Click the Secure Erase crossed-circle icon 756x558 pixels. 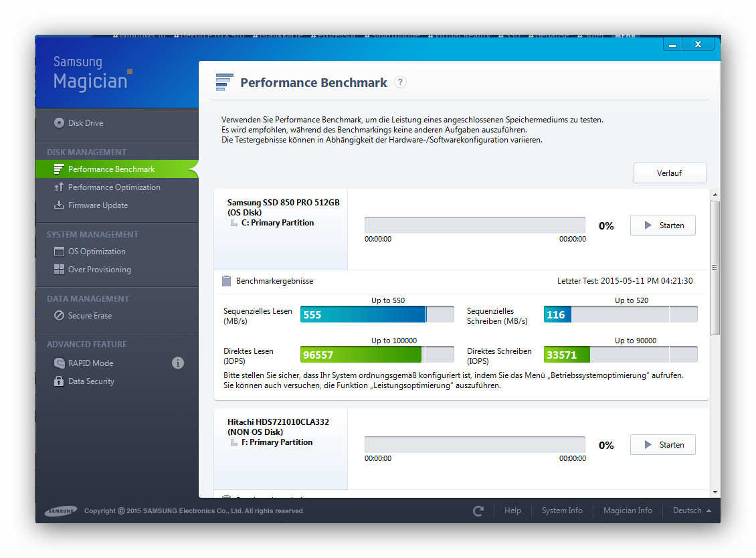[x=59, y=316]
